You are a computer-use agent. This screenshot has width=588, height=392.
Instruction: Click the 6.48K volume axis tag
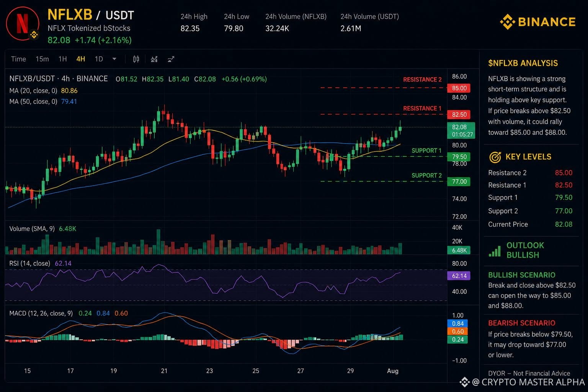(x=459, y=250)
